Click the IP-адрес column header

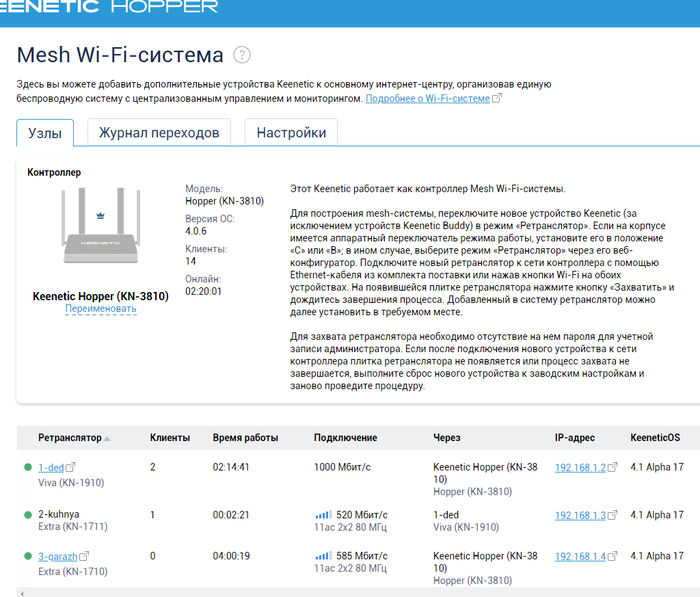tap(575, 438)
